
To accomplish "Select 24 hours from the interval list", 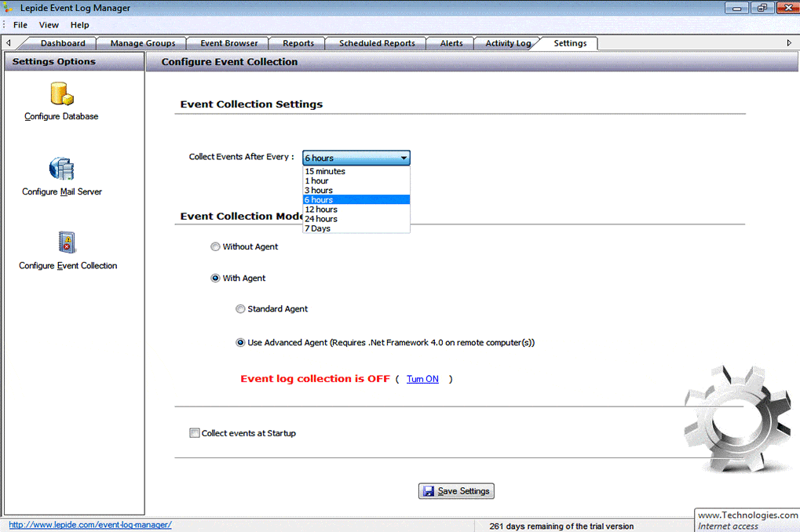I will (356, 219).
